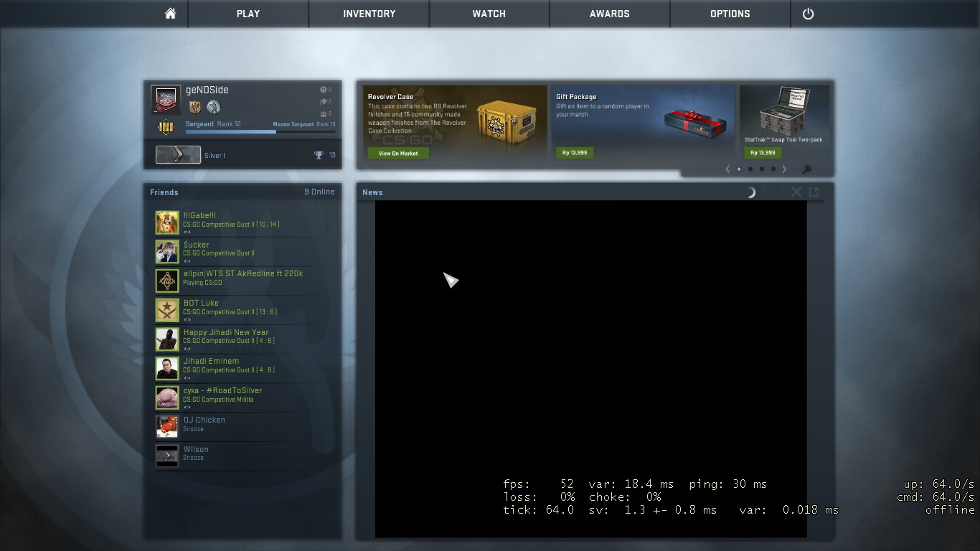The height and width of the screenshot is (551, 980).
Task: Select friend name Jihadi Eminem
Action: 211,361
